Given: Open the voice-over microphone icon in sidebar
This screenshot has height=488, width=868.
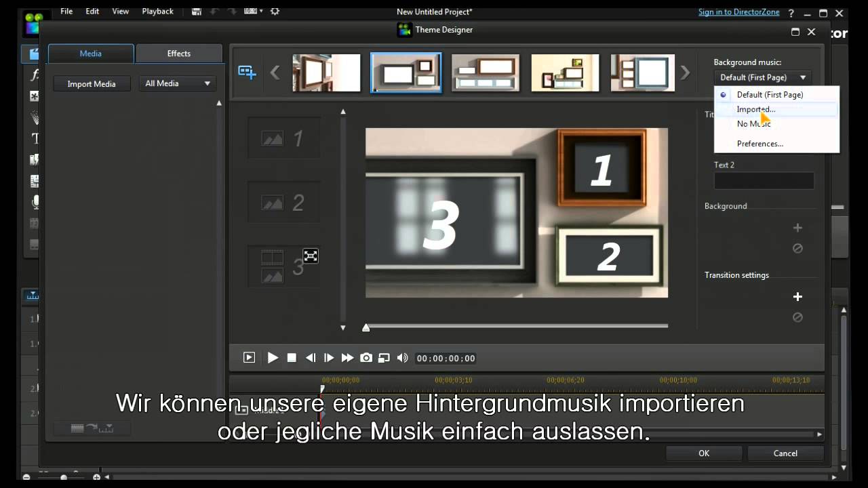Looking at the screenshot, I should pos(35,202).
